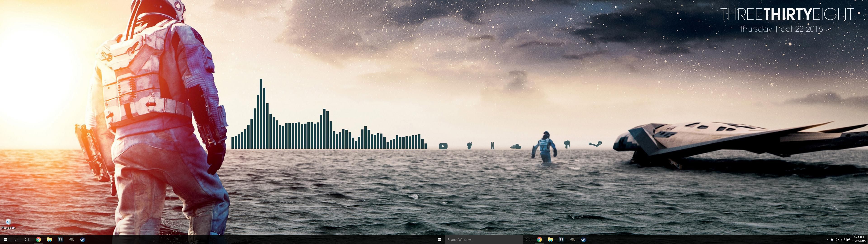Click the Show Desktop sliver at the taskbar edge

coord(867,240)
